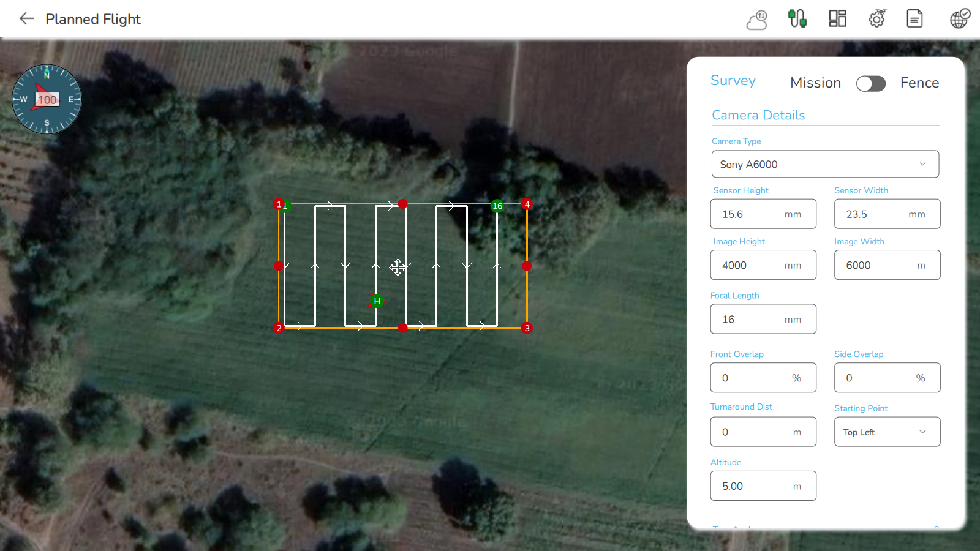Screen dimensions: 980x551
Task: Open the dashboard layout icon
Action: click(x=837, y=19)
